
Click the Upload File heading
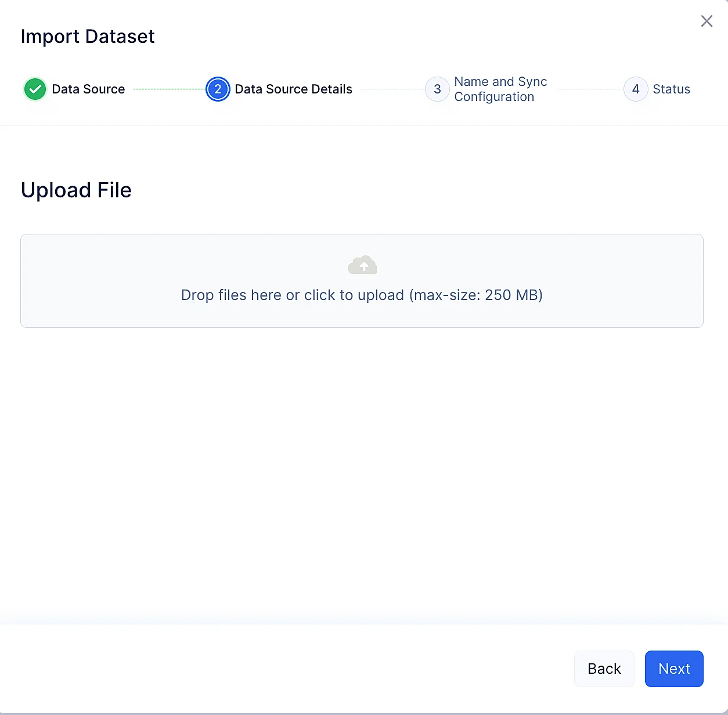click(x=76, y=190)
